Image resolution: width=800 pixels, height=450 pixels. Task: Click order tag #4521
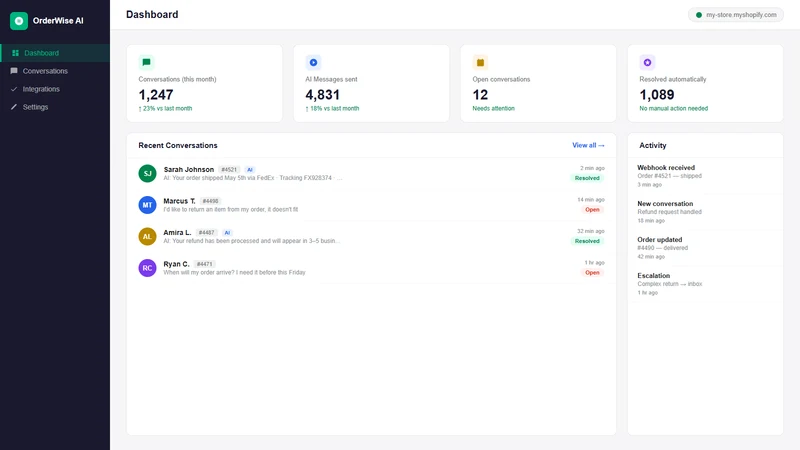(x=230, y=170)
